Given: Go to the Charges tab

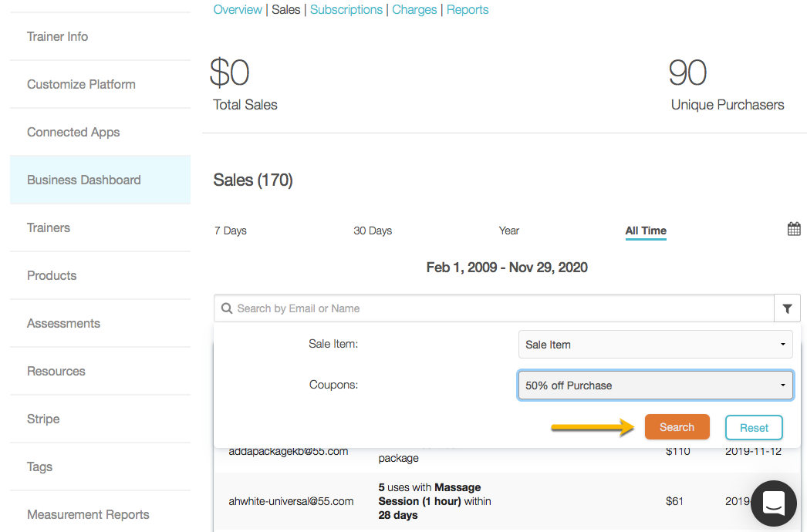Looking at the screenshot, I should 414,10.
